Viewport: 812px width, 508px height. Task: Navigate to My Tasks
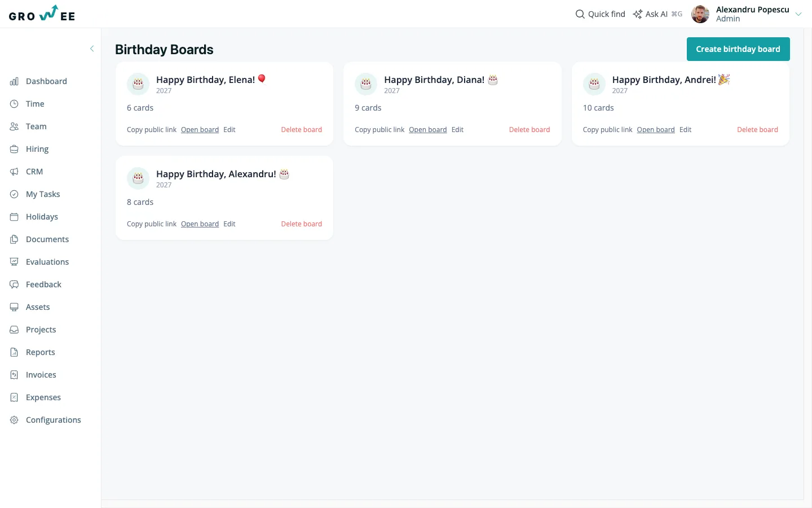click(x=43, y=194)
